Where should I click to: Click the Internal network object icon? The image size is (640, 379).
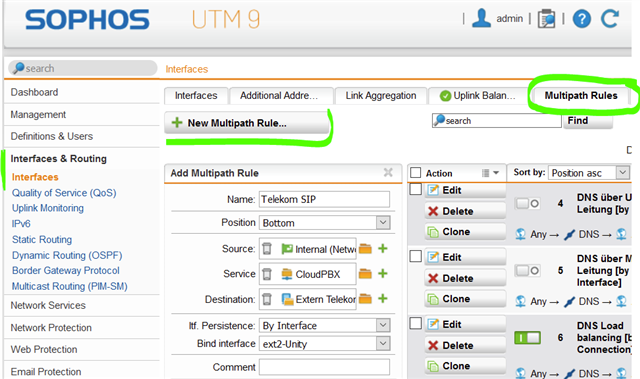[x=287, y=249]
